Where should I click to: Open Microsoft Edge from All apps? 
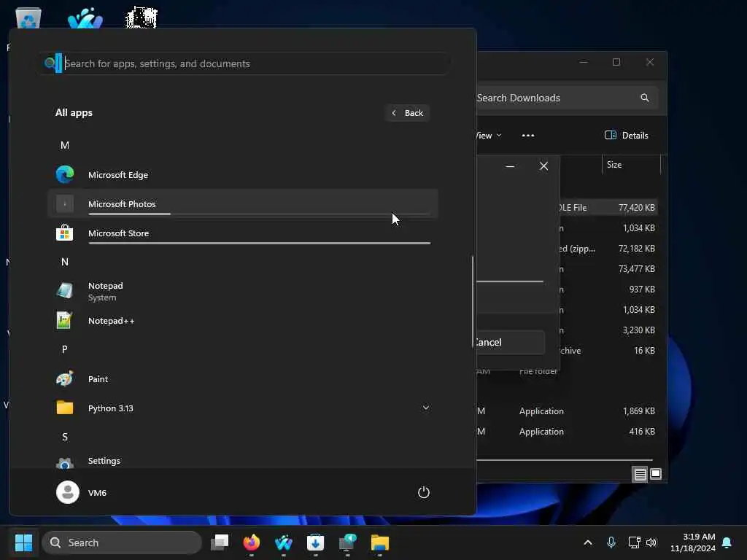pos(242,175)
